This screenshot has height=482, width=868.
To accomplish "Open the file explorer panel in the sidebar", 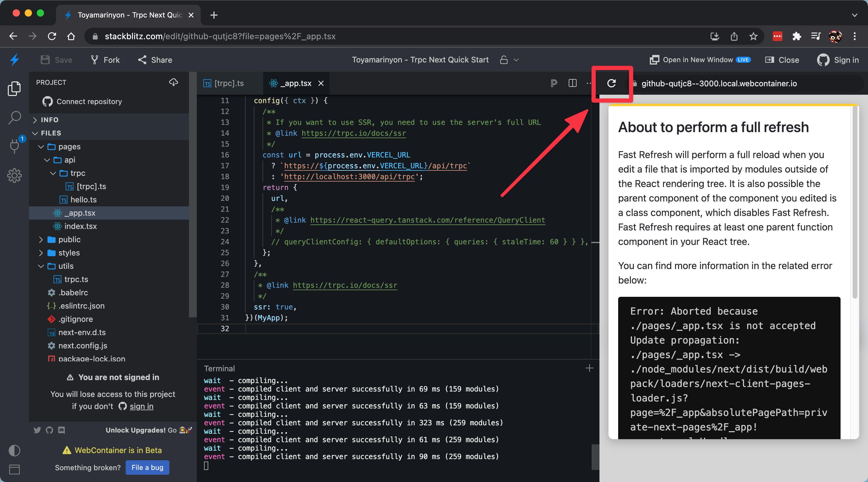I will tap(14, 88).
